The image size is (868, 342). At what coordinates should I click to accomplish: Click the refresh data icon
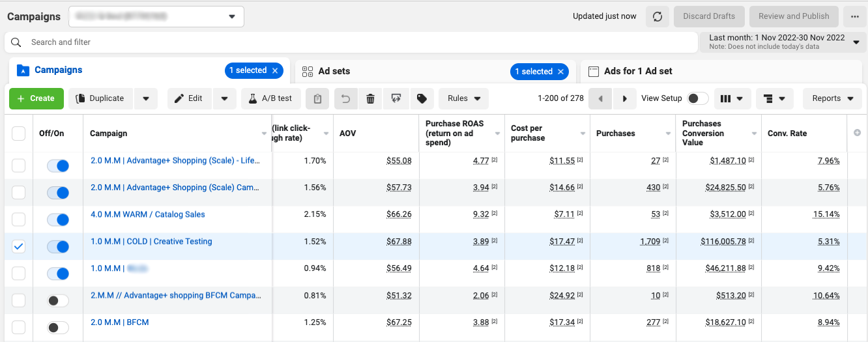(x=657, y=16)
